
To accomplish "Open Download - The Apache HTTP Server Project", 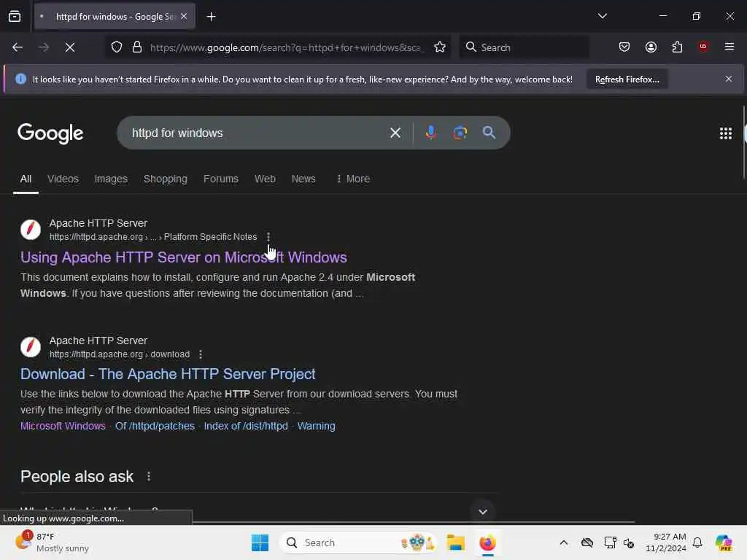I will coord(168,374).
